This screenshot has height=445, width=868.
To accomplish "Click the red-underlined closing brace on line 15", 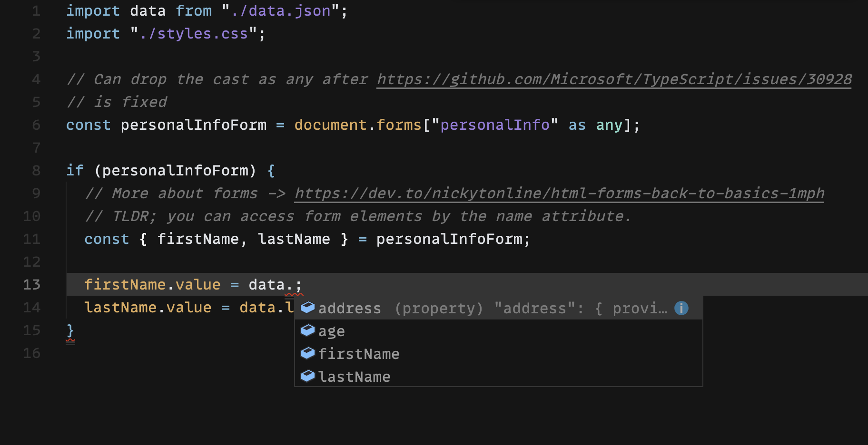I will (x=70, y=330).
